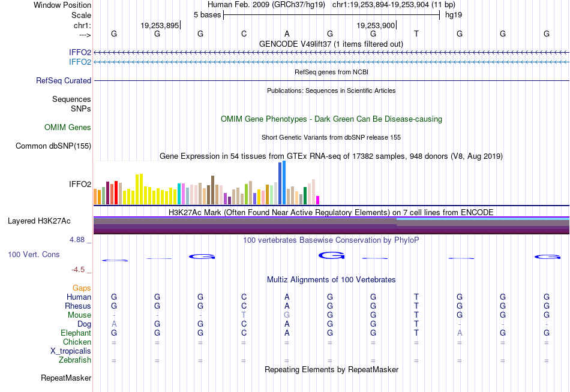Click the dark blue IFFO2 GENCODE track label

[80, 52]
